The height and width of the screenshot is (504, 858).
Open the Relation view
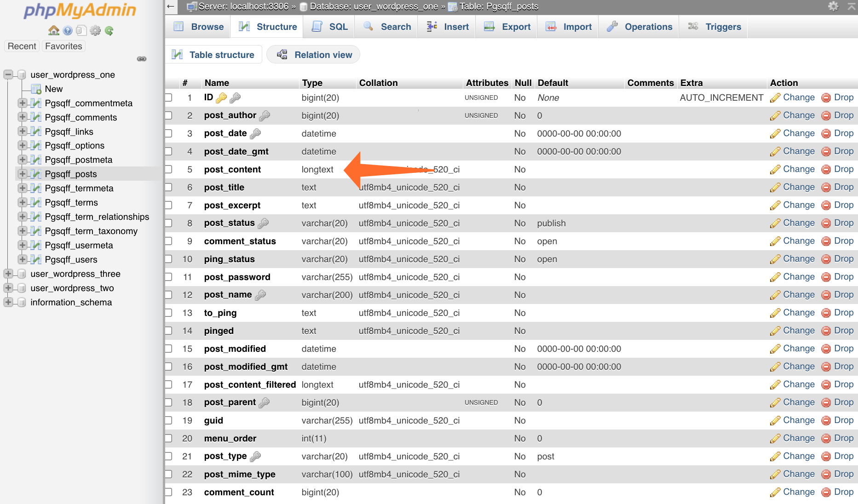pyautogui.click(x=314, y=55)
